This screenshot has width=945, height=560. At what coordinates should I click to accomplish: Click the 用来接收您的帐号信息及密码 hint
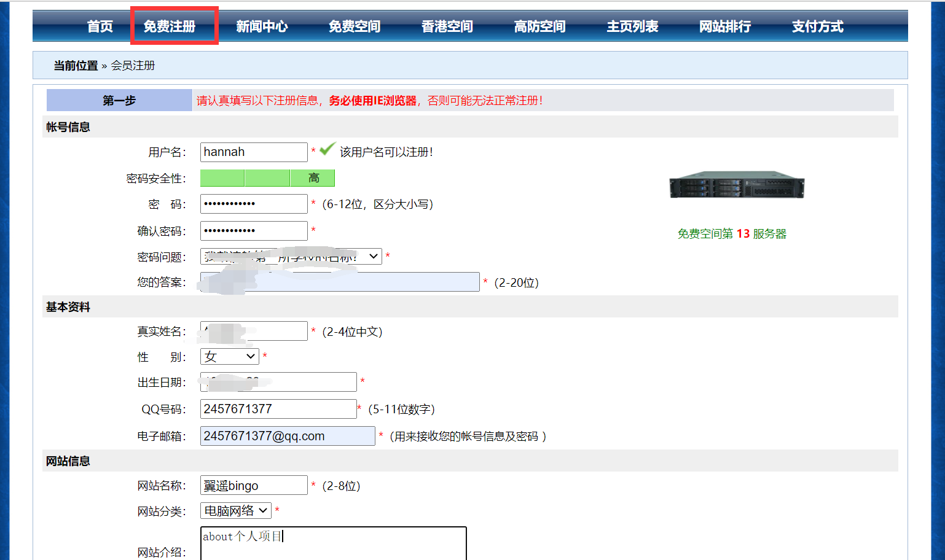click(x=468, y=437)
